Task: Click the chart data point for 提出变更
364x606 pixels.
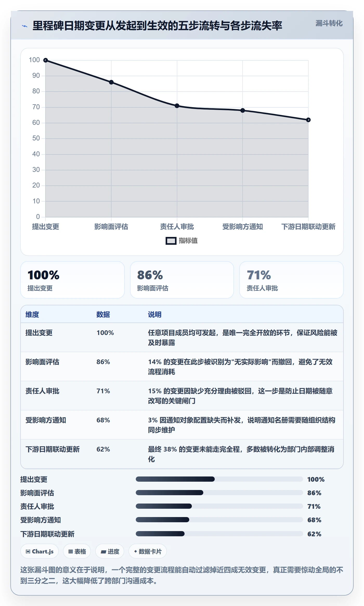Action: click(x=45, y=60)
